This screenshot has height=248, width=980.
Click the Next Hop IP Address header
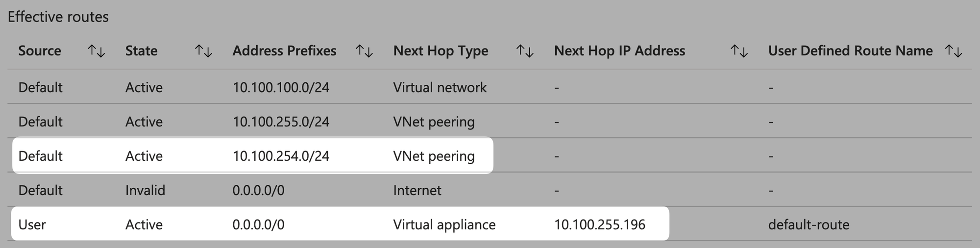click(x=619, y=51)
